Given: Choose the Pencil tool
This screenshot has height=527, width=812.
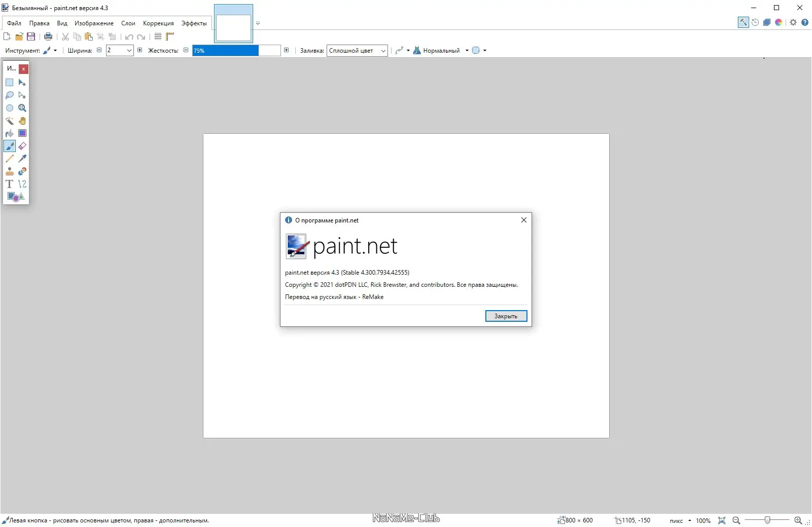Looking at the screenshot, I should click(10, 159).
